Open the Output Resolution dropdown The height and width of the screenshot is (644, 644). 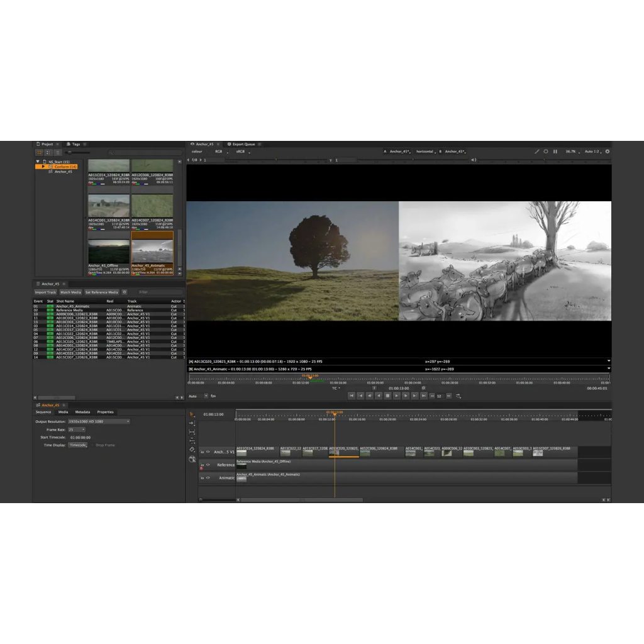(99, 421)
